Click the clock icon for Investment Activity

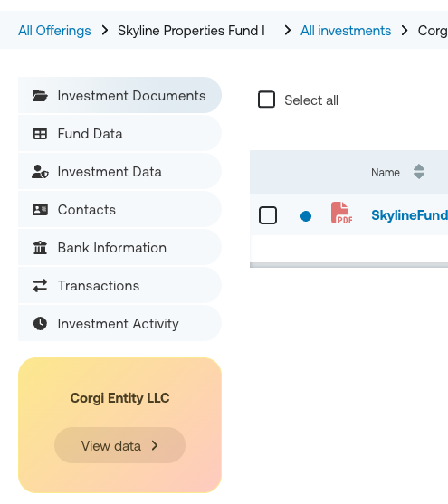[x=40, y=323]
